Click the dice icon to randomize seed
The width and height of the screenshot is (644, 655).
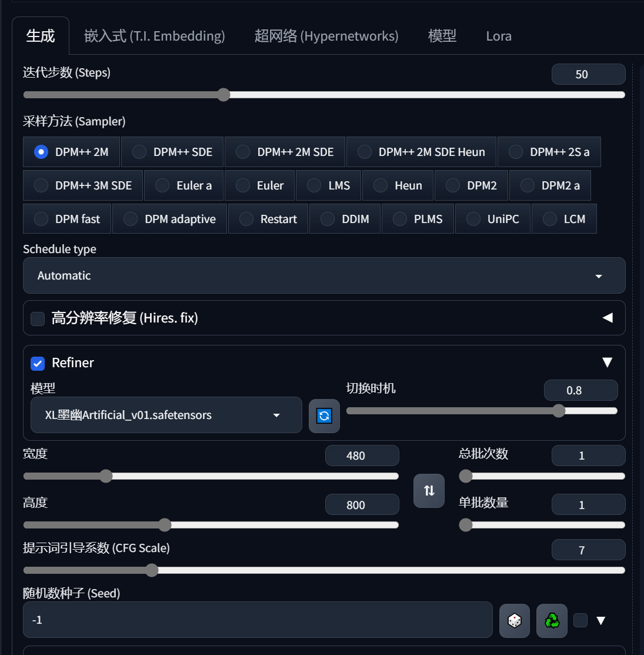pos(514,620)
